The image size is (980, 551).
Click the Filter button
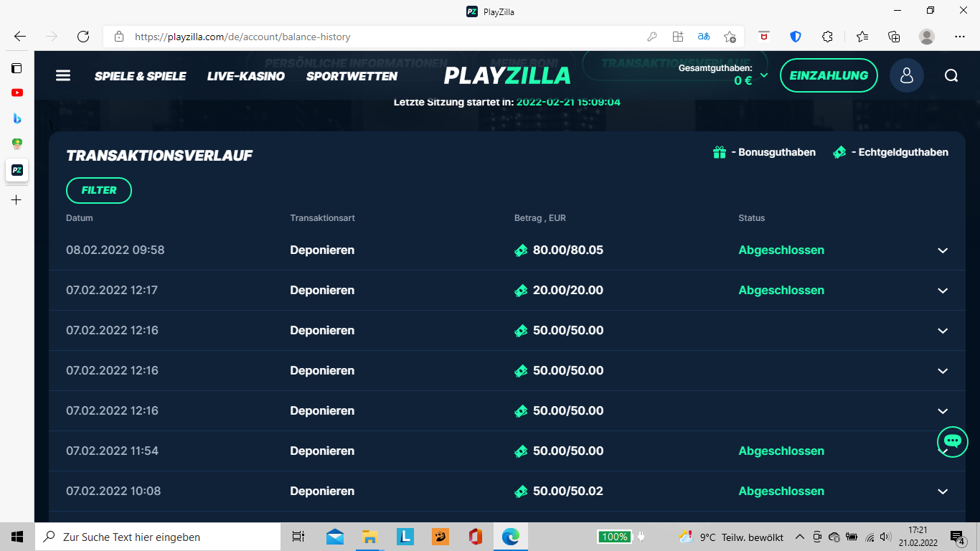pos(99,190)
